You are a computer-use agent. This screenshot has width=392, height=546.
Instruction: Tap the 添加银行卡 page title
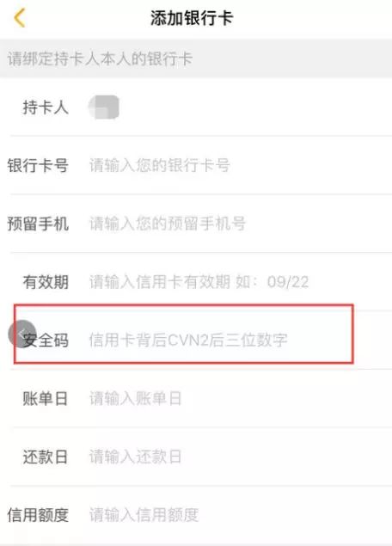pos(192,18)
